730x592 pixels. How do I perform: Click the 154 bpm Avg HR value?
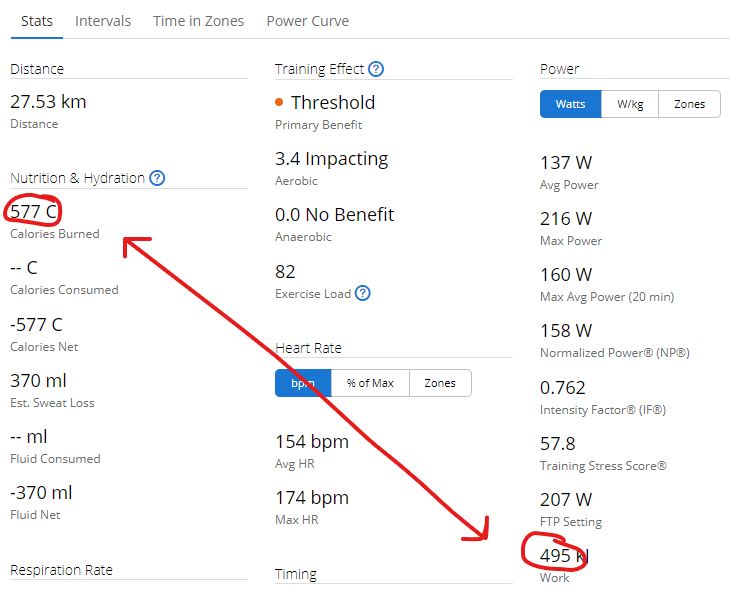(x=312, y=442)
